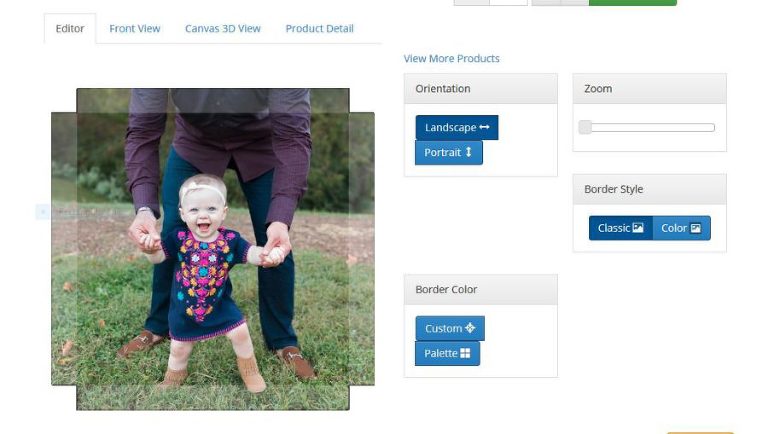This screenshot has height=434, width=768.
Task: Click the picture icon beside Classic
Action: 638,227
